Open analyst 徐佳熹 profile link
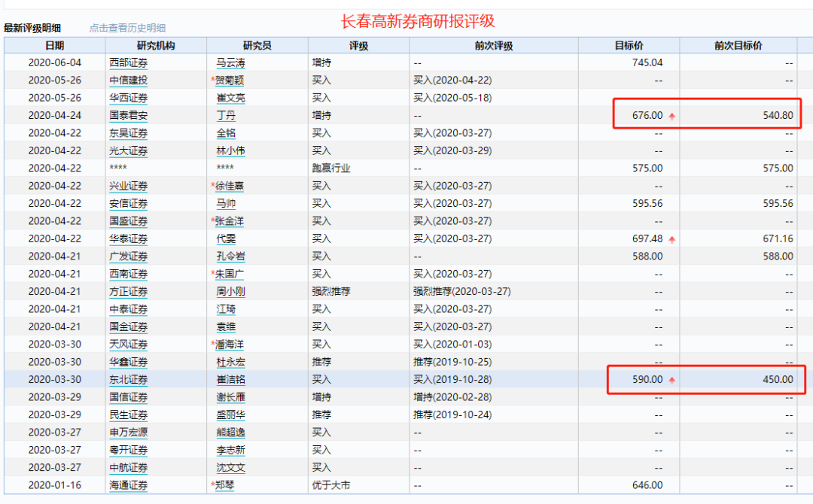Screen dimensions: 813x504 point(230,186)
